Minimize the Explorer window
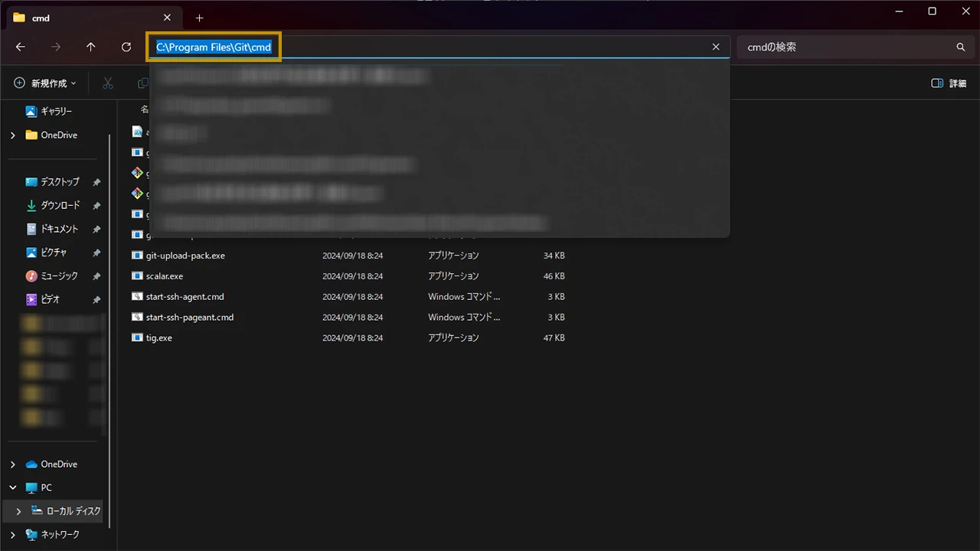 click(x=900, y=11)
